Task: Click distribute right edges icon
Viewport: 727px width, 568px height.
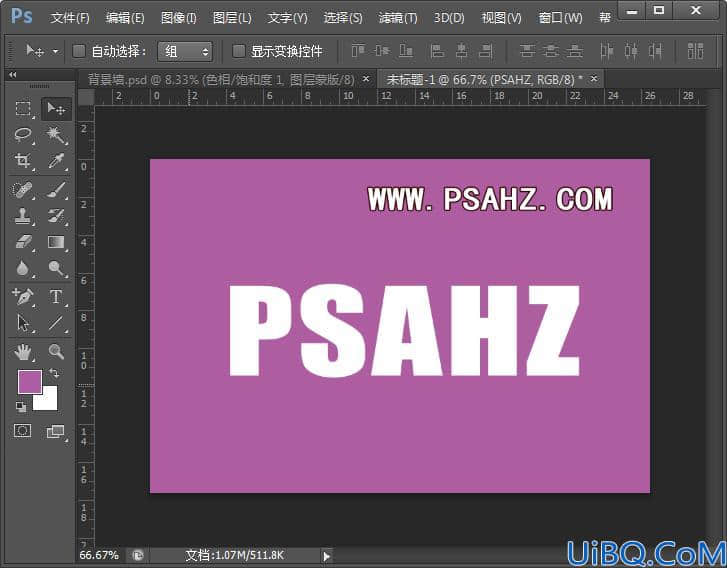Action: 655,51
